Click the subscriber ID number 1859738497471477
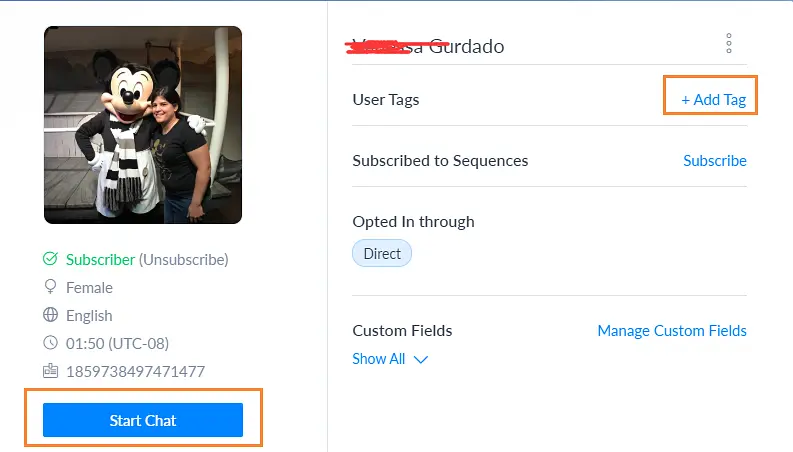The image size is (793, 452). (x=135, y=371)
